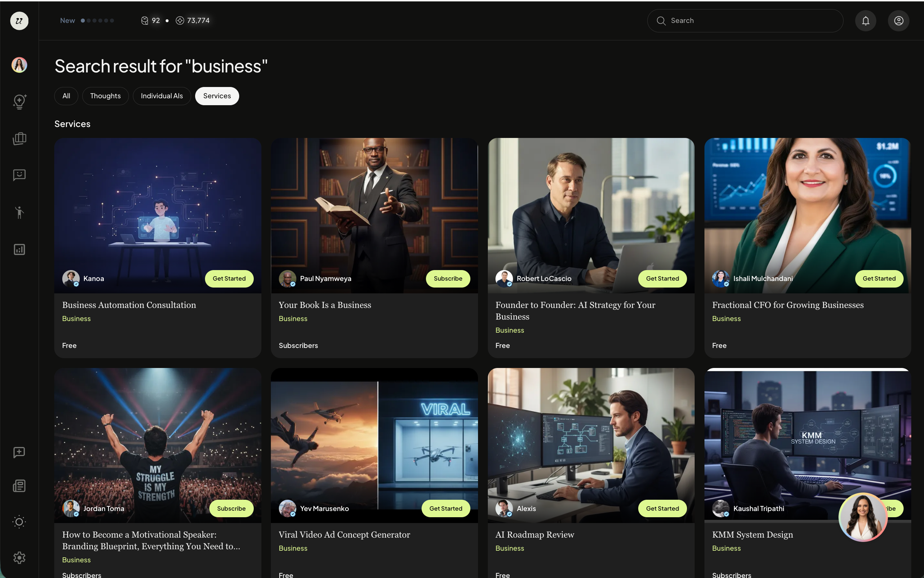Switch to the Individual AIs filter tab
Image resolution: width=924 pixels, height=578 pixels.
click(x=162, y=96)
